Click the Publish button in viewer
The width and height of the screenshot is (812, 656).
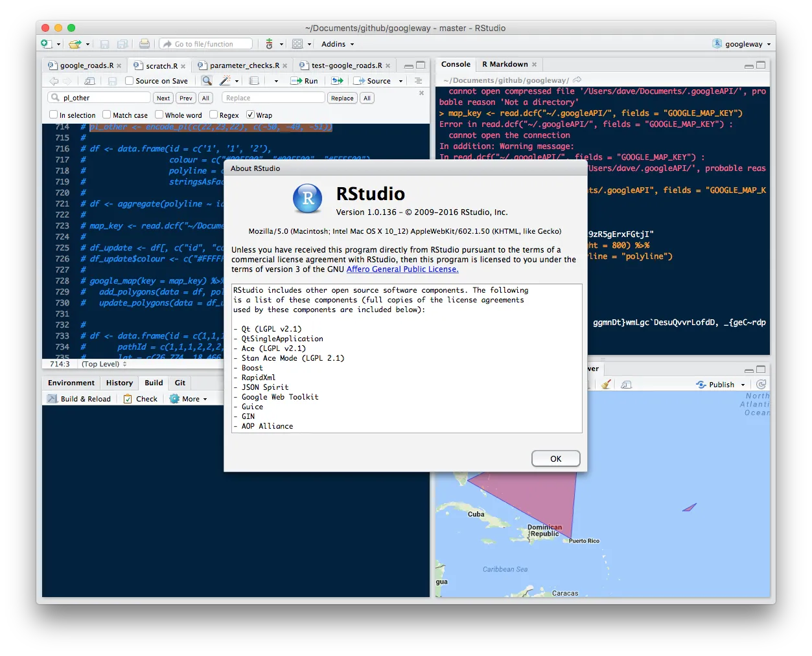coord(715,385)
